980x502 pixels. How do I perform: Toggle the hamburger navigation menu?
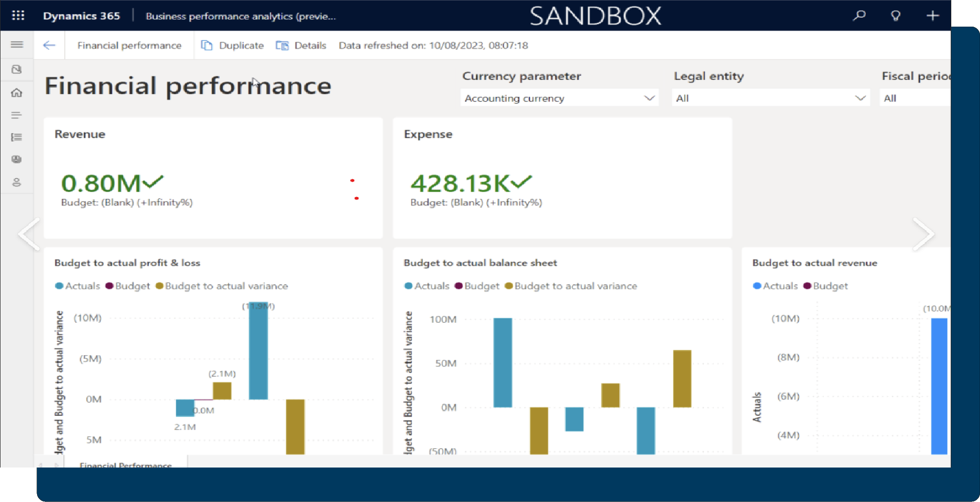click(17, 45)
